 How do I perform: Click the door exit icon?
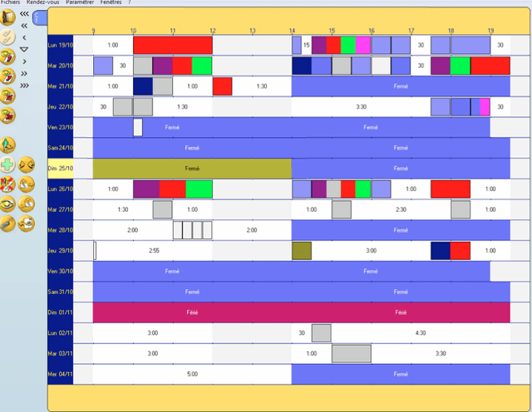pyautogui.click(x=8, y=17)
